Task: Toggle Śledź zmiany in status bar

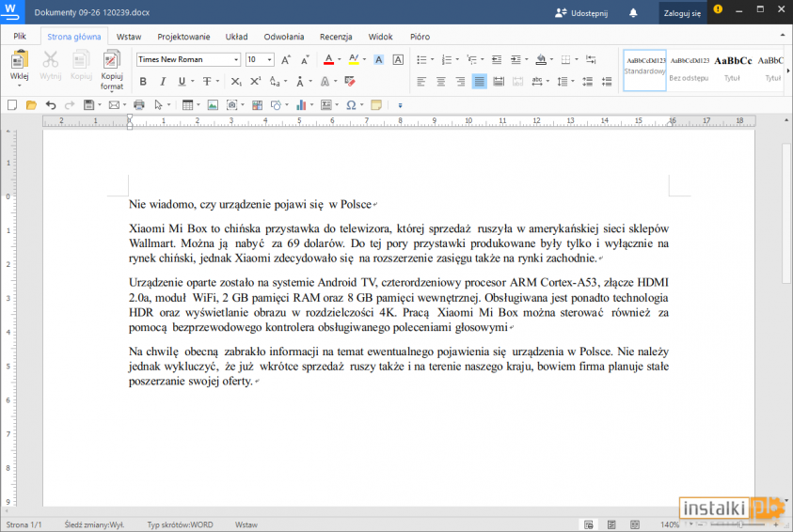Action: [94, 524]
